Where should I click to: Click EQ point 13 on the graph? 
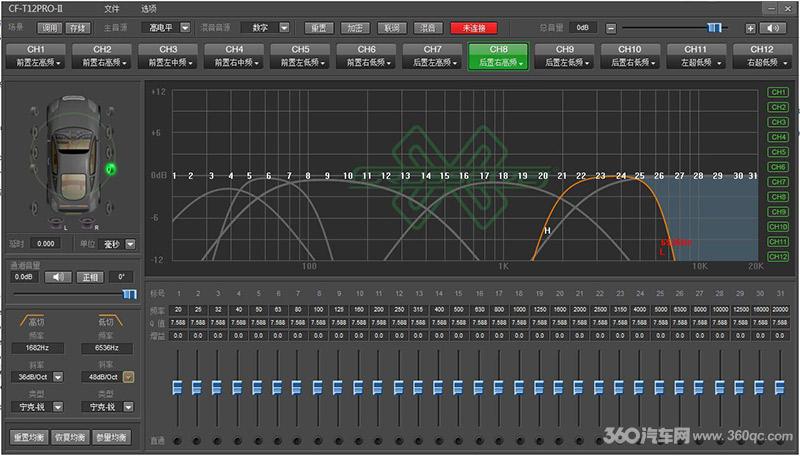pos(405,176)
